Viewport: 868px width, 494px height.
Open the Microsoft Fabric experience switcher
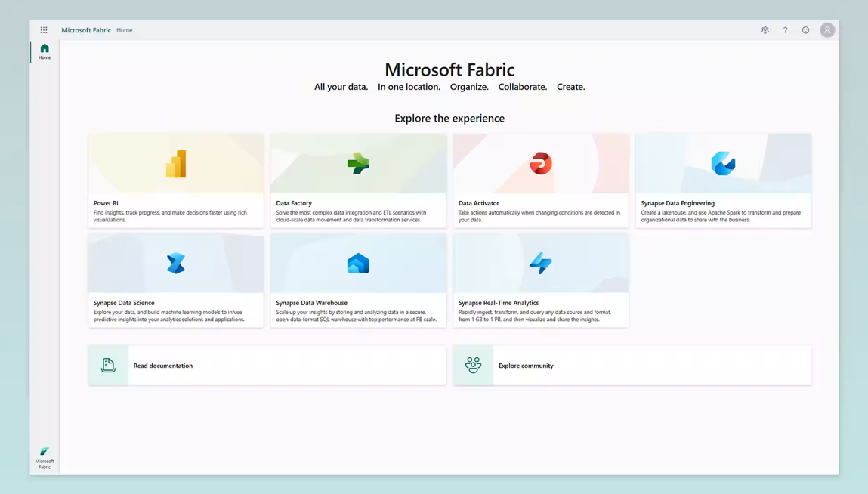[x=45, y=458]
